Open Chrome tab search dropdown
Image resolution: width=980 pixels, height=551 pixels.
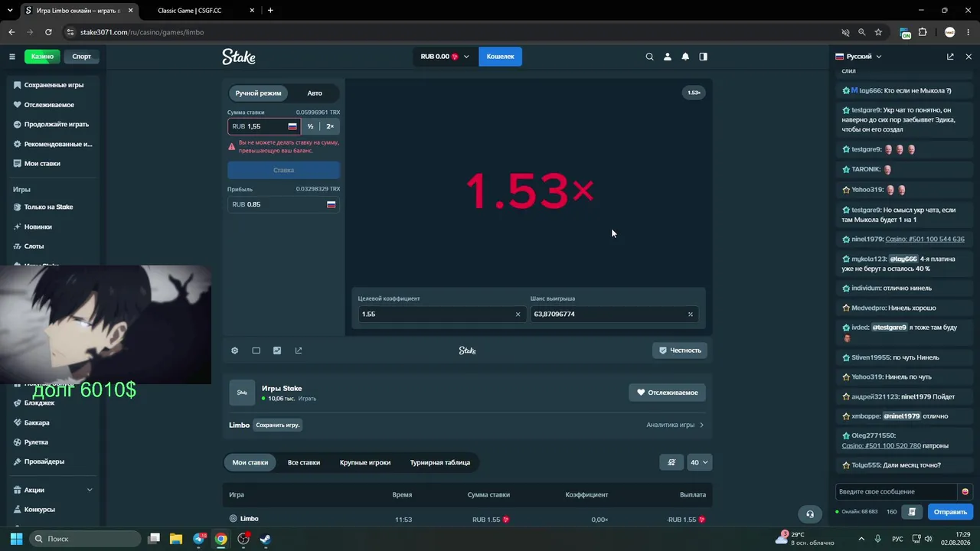coord(10,11)
